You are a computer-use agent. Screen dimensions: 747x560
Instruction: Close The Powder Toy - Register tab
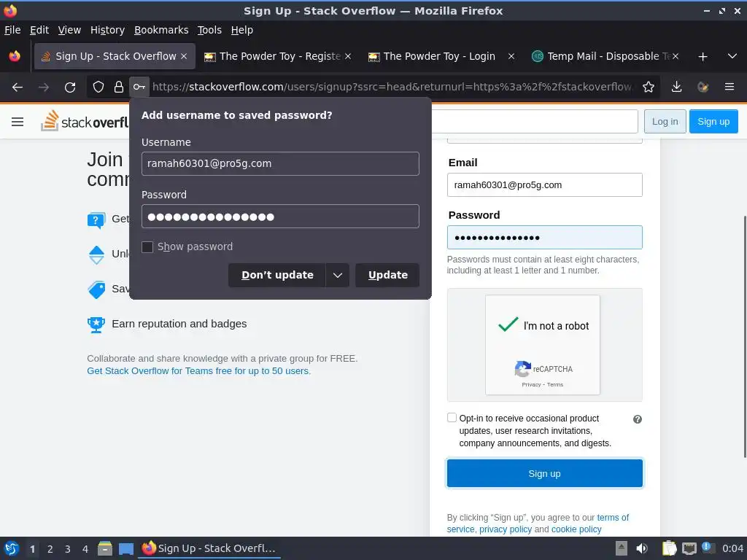[348, 57]
